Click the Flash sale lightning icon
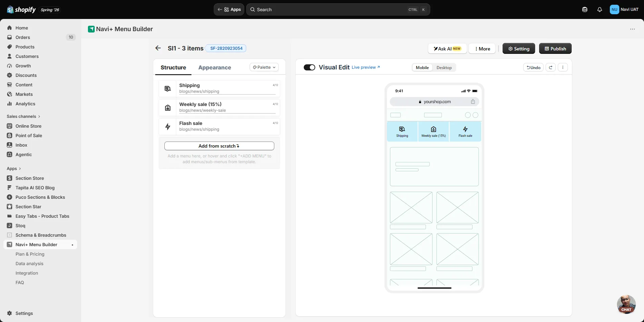Image resolution: width=644 pixels, height=322 pixels. click(x=167, y=127)
